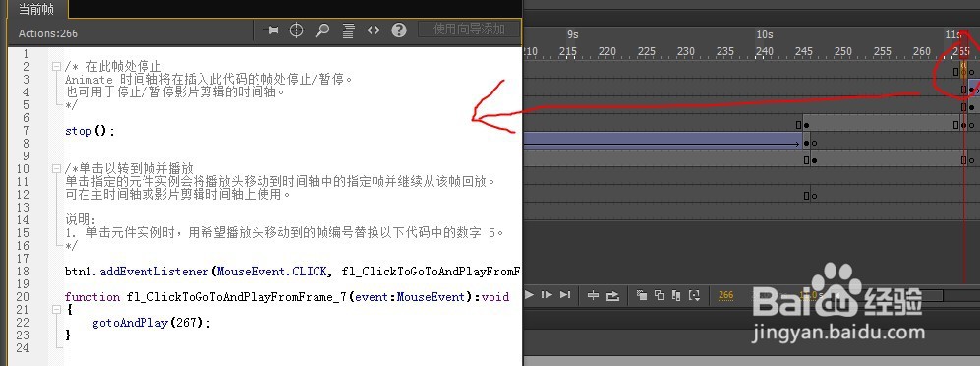Select the '当前帧' tab
The width and height of the screenshot is (980, 366).
pyautogui.click(x=36, y=9)
